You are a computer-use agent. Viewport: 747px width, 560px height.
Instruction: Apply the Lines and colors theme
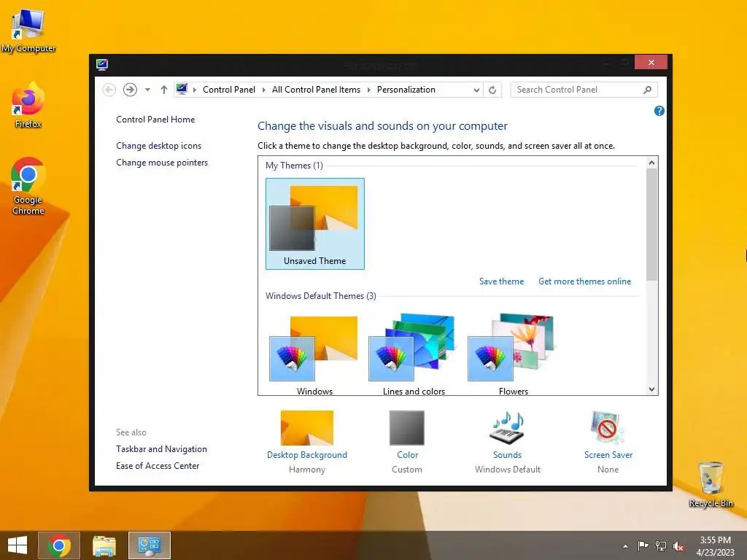point(414,355)
